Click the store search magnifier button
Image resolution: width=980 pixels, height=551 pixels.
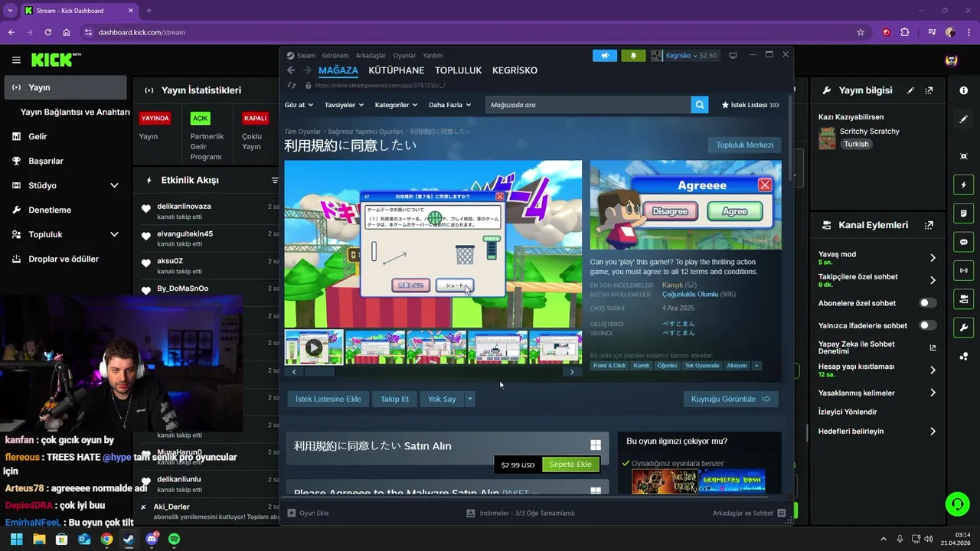point(699,105)
